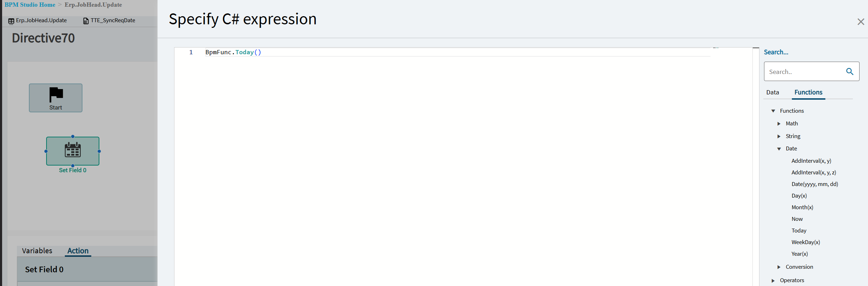
Task: Choose the Now date function
Action: tap(797, 219)
